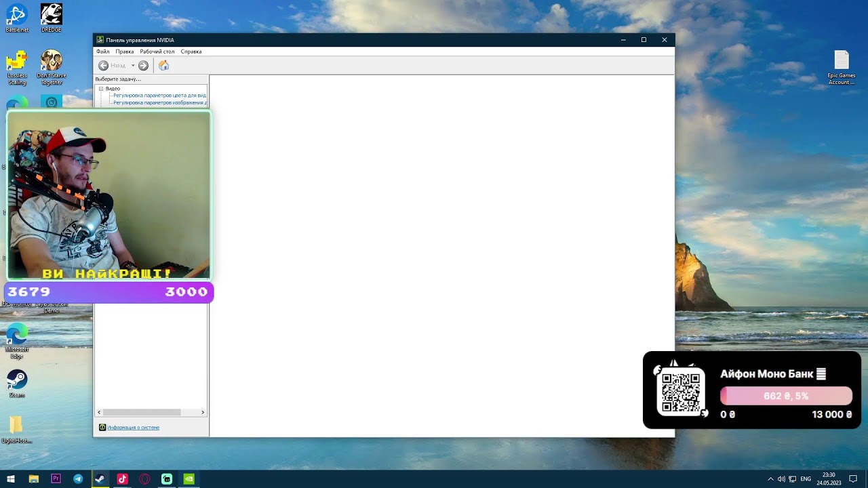
Task: Click the NVIDIA icon in title bar
Action: point(100,40)
